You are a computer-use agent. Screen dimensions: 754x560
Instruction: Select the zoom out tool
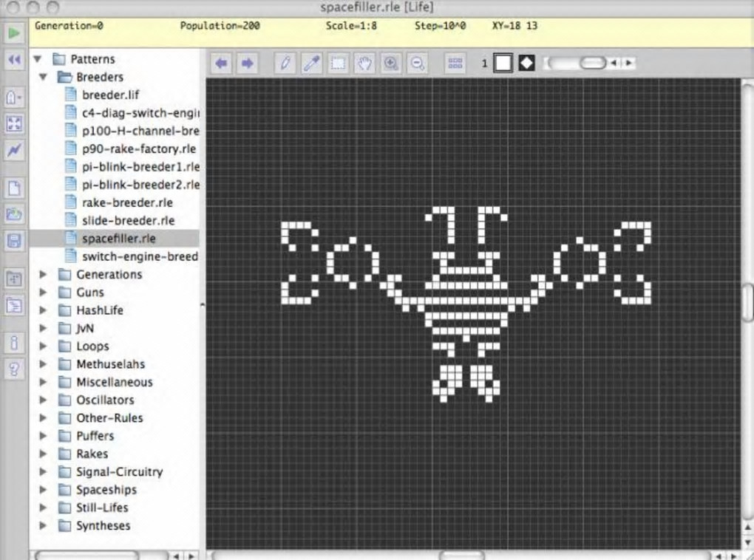tap(418, 64)
